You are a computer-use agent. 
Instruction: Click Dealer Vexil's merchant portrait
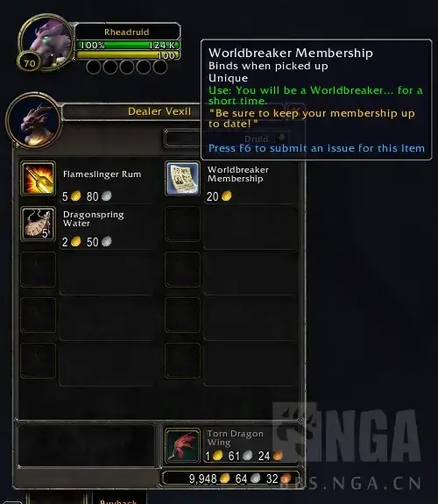pyautogui.click(x=33, y=121)
